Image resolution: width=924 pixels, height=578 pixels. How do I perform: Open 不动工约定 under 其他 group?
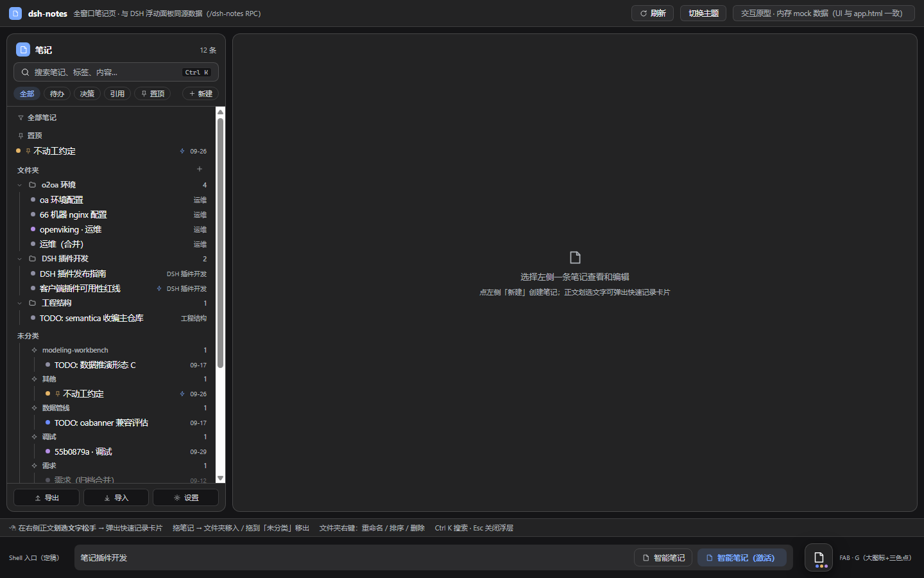[x=126, y=394]
